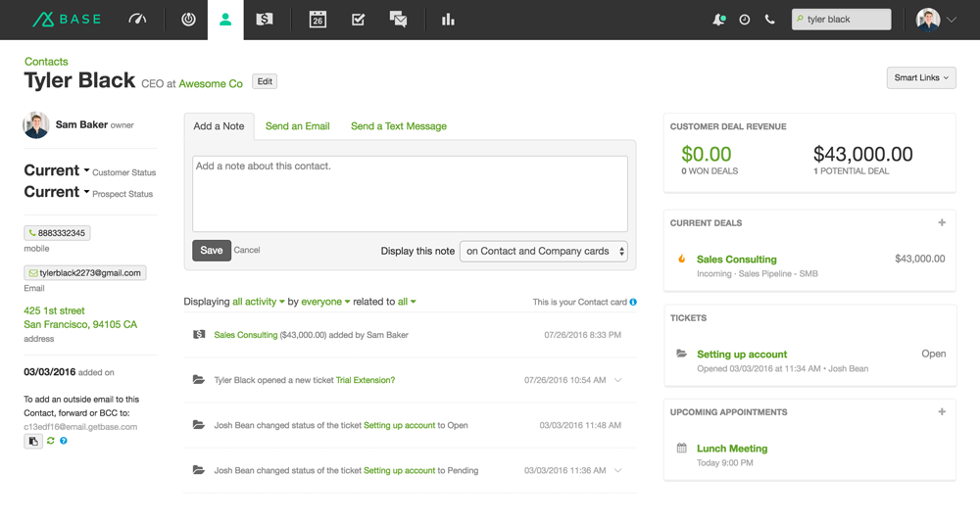Click Setting up account link in Open status row
This screenshot has height=523, width=980.
pyautogui.click(x=400, y=425)
